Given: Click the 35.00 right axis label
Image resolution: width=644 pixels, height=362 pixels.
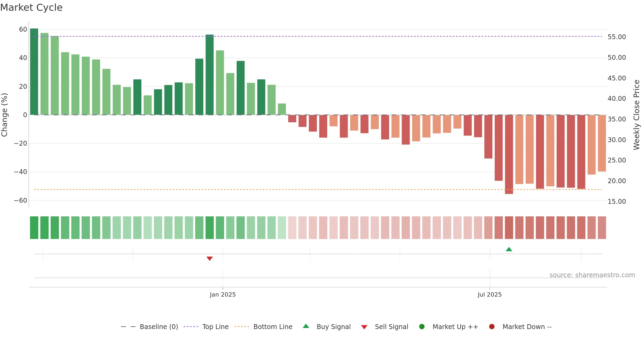Looking at the screenshot, I should (x=617, y=119).
